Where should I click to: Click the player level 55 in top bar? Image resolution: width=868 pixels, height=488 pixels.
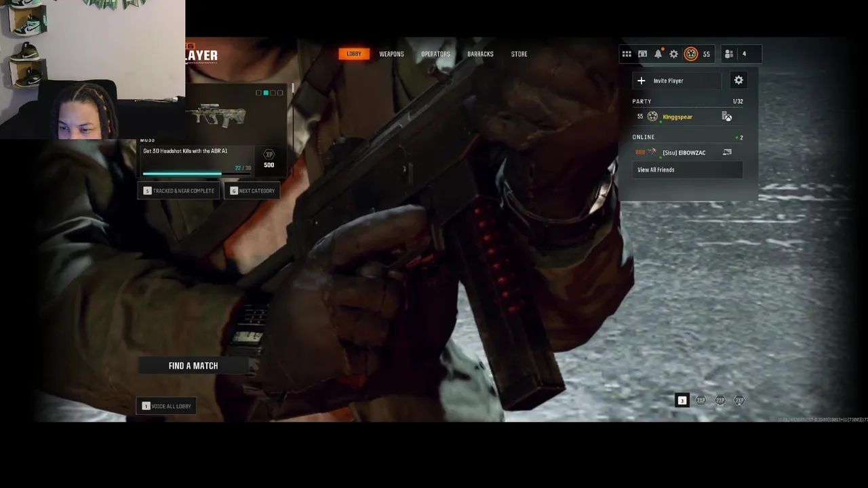point(707,54)
